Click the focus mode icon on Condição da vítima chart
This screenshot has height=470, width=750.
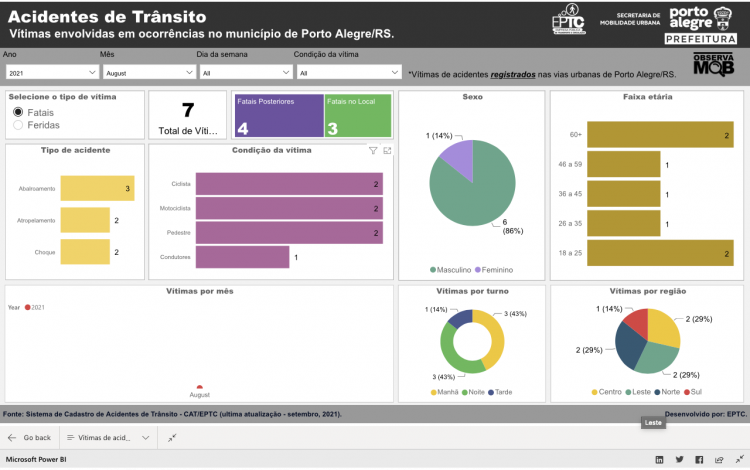(x=387, y=151)
